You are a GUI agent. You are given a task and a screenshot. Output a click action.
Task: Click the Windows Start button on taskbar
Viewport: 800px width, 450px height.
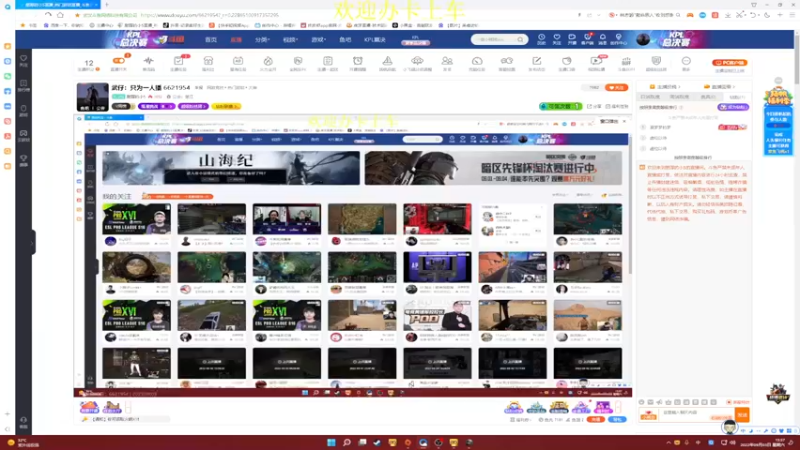pos(331,442)
